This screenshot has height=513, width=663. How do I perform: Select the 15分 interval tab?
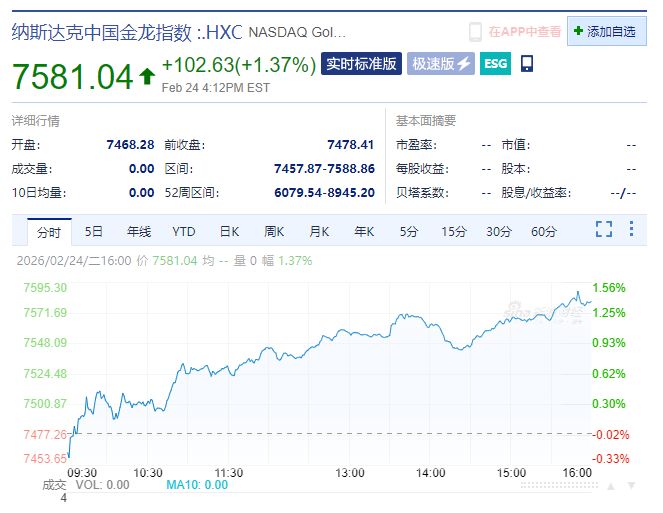click(x=454, y=232)
